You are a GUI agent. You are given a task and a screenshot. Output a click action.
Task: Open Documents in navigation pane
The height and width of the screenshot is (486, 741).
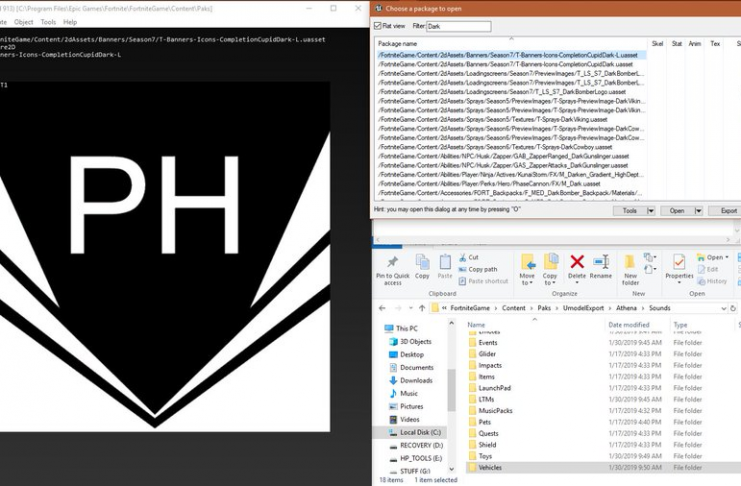[411, 367]
